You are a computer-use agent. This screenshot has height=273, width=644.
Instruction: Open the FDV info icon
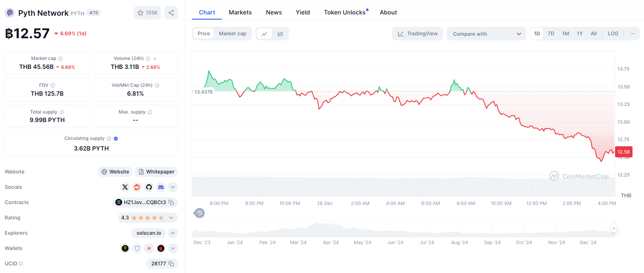pyautogui.click(x=53, y=85)
